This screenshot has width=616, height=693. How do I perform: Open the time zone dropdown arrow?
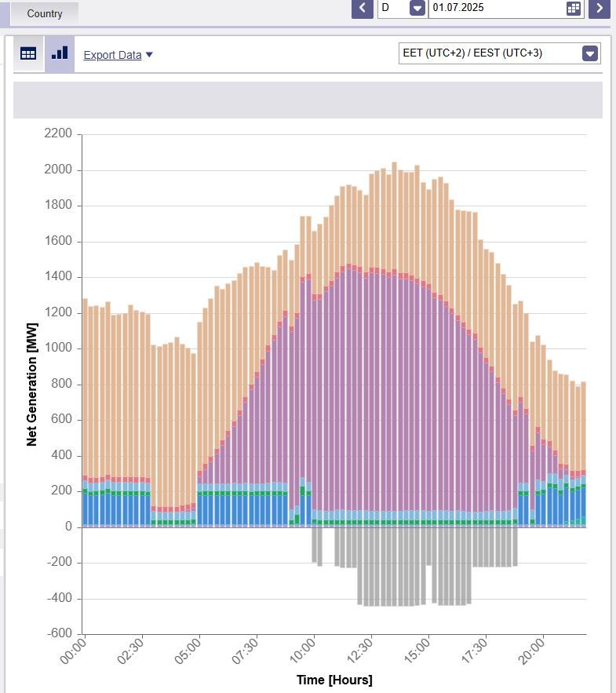coord(590,53)
